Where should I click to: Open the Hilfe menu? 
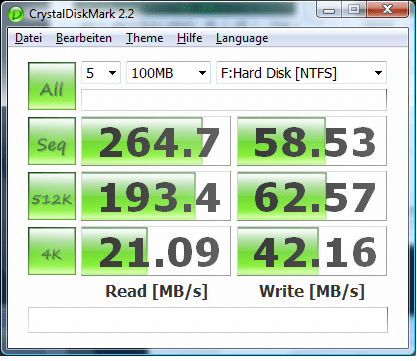(189, 38)
